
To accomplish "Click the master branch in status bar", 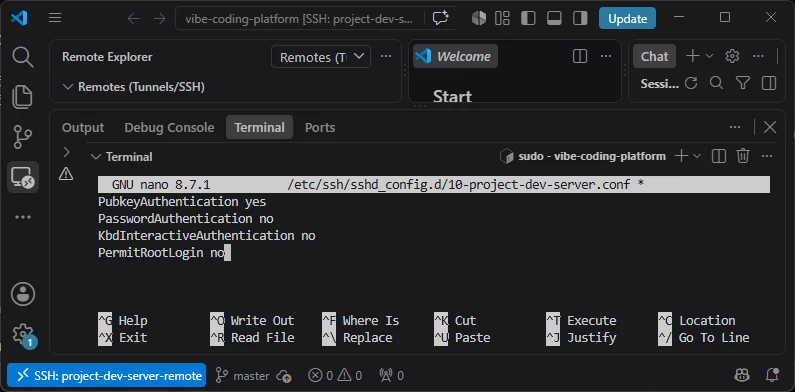I will [242, 376].
